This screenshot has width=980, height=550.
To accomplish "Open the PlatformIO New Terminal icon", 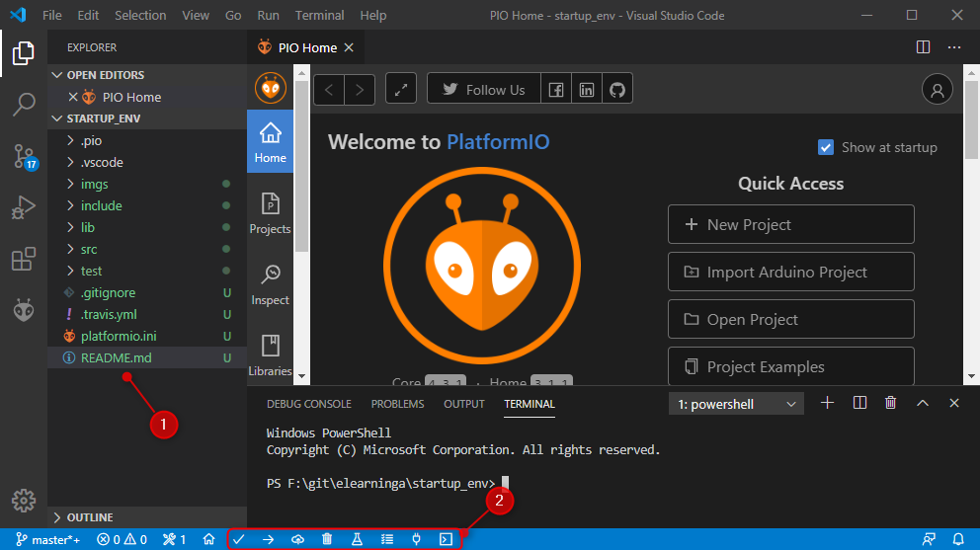I will pyautogui.click(x=446, y=539).
